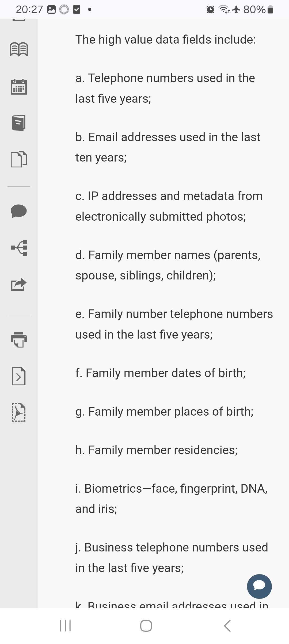This screenshot has height=644, width=289.
Task: Tap the alarm clock status icon
Action: [211, 10]
